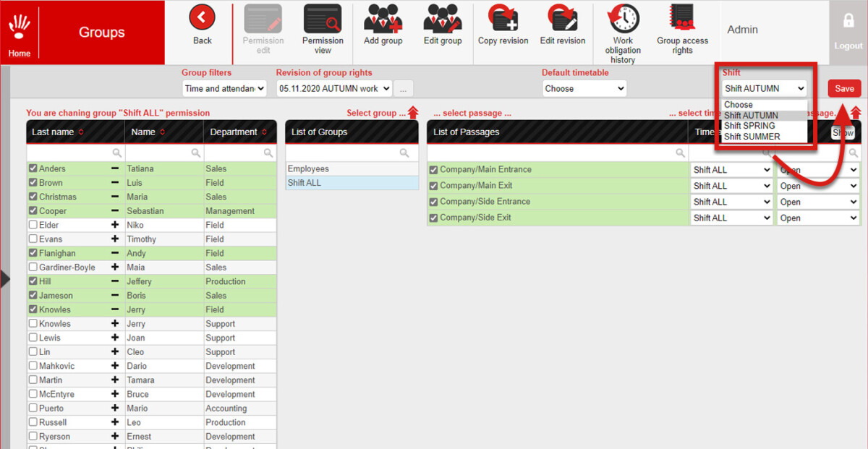Open the Revision of group rights dropdown
868x449 pixels.
[x=334, y=88]
